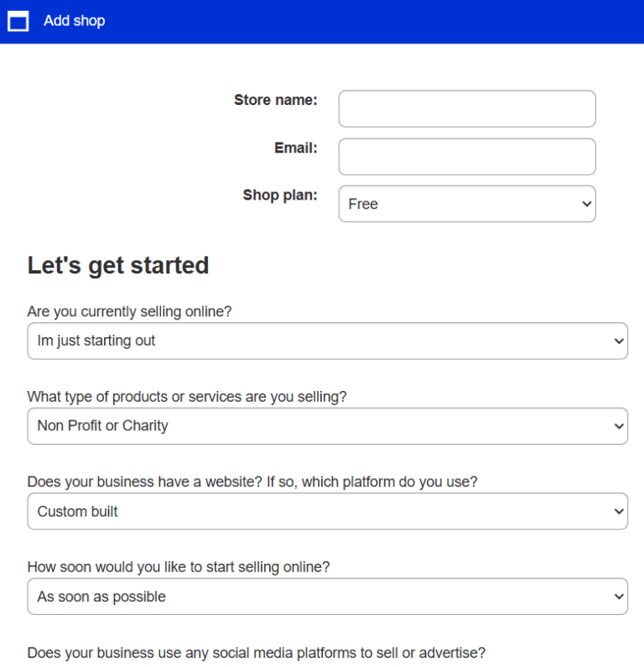Open the 'As soon as possible' dropdown
644x667 pixels.
tap(327, 597)
